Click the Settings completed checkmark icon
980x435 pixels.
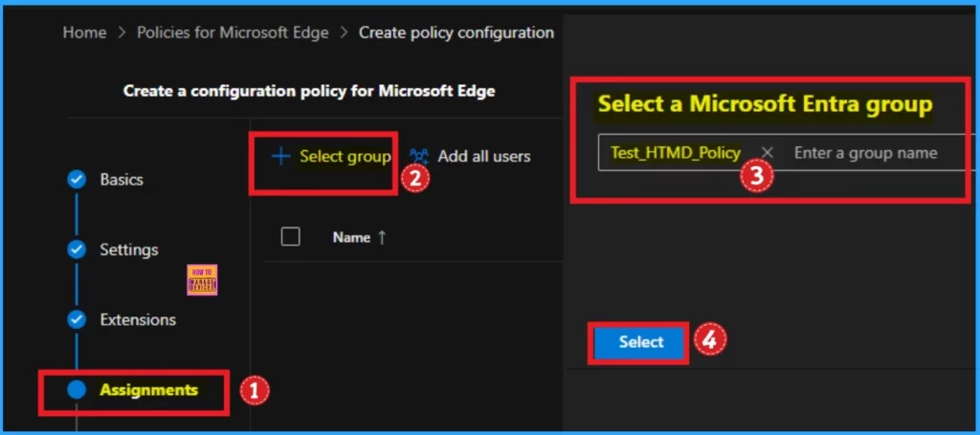click(77, 250)
